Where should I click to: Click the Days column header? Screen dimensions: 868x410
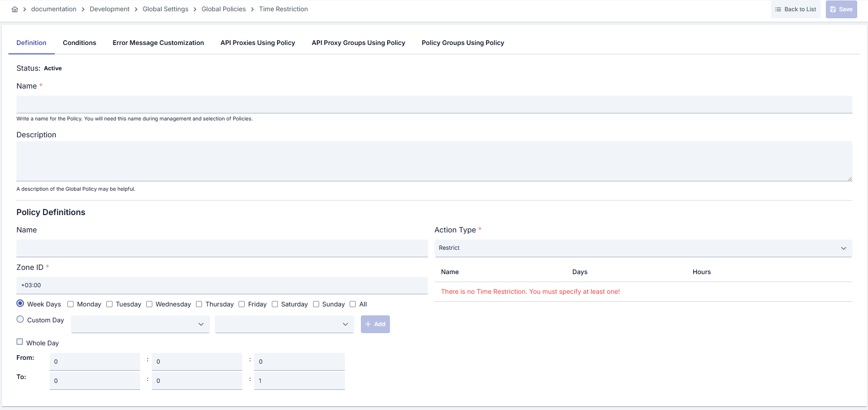point(580,272)
